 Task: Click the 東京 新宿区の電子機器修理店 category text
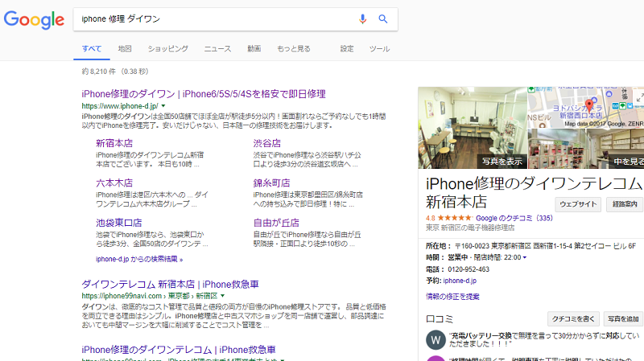point(470,228)
